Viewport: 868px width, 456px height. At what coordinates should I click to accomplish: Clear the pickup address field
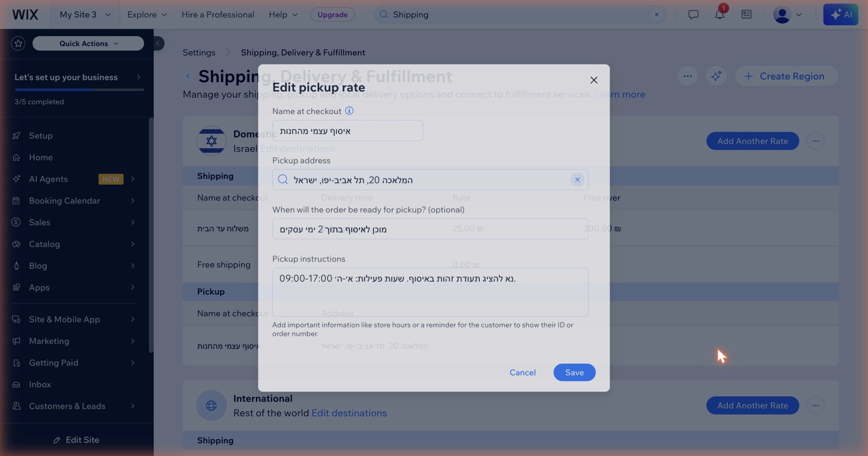click(x=577, y=180)
